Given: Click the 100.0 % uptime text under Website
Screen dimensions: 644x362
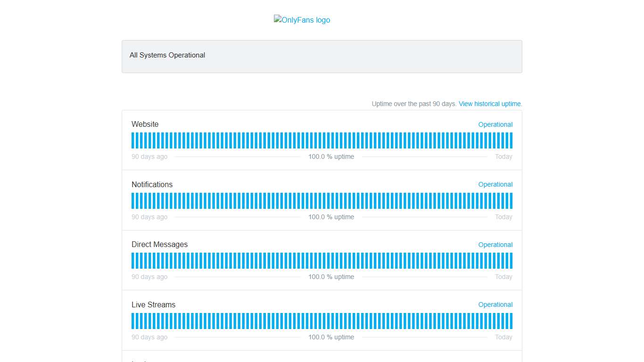Looking at the screenshot, I should tap(331, 156).
